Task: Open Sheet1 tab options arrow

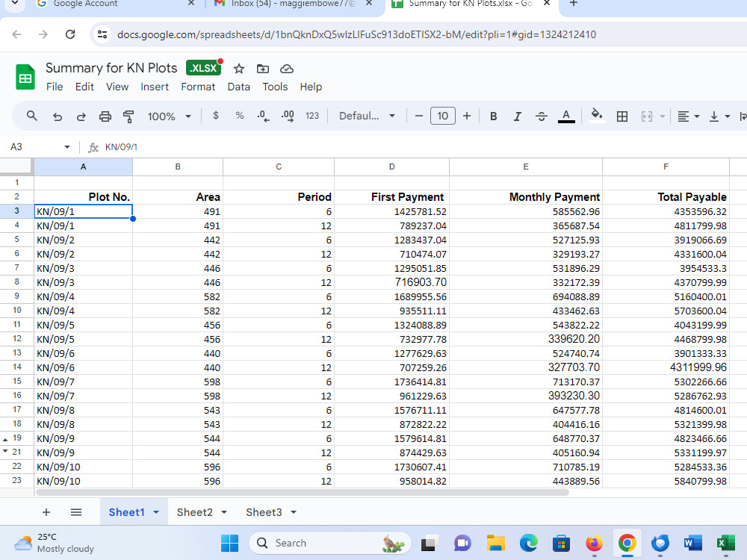Action: tap(156, 512)
